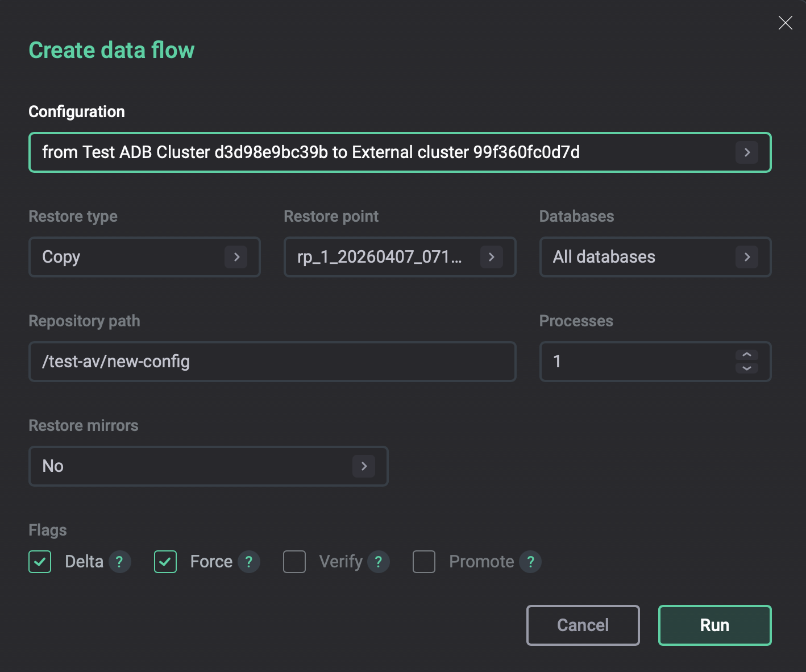Click the Force flag help icon
The height and width of the screenshot is (672, 806).
coord(248,562)
